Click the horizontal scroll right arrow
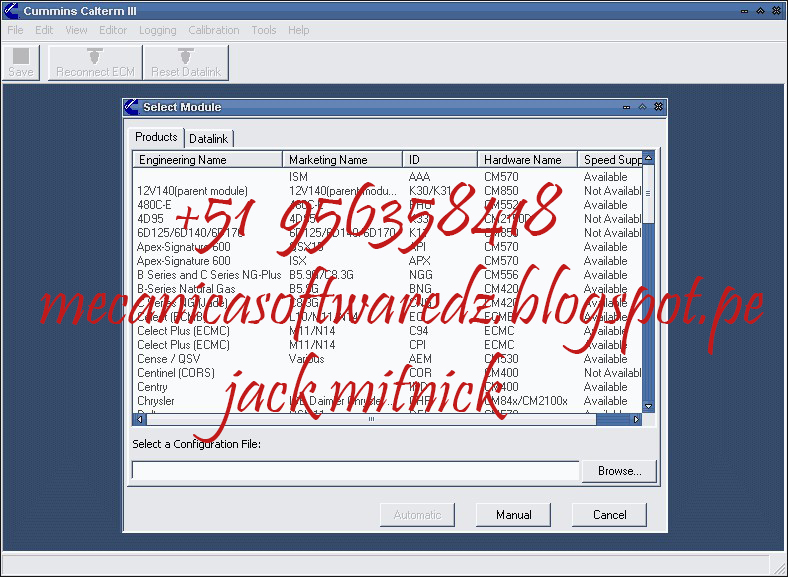The image size is (788, 577). point(636,419)
